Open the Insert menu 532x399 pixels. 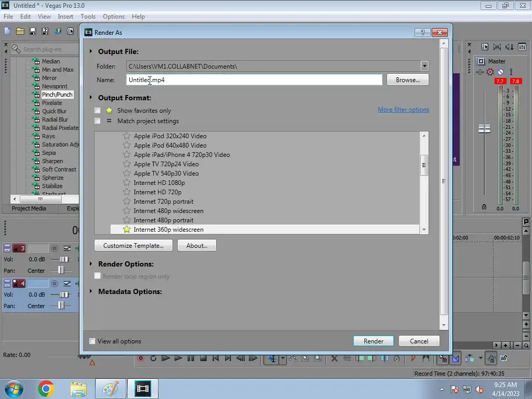click(x=65, y=16)
